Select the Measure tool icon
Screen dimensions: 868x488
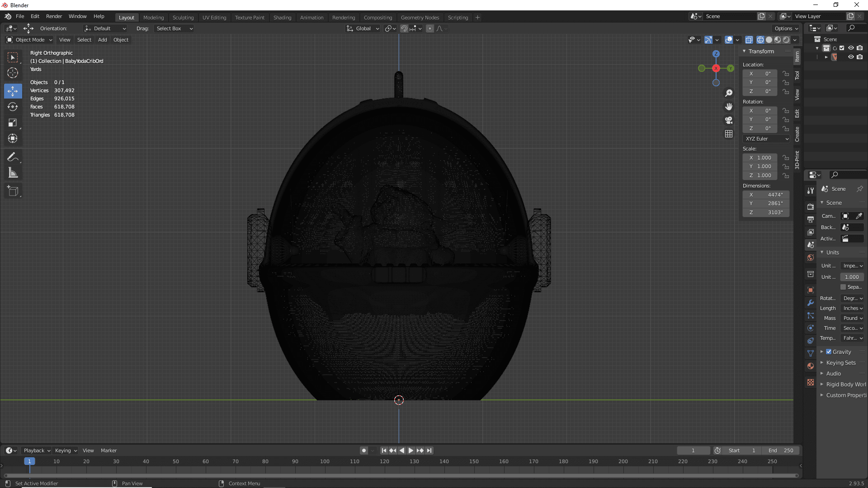point(13,173)
